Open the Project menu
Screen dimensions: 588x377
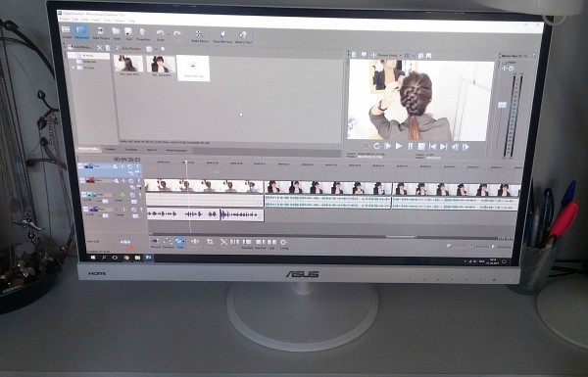tap(64, 19)
